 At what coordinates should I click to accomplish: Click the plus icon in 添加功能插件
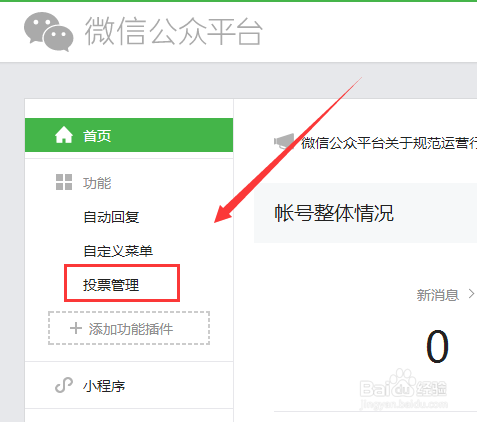(x=76, y=328)
